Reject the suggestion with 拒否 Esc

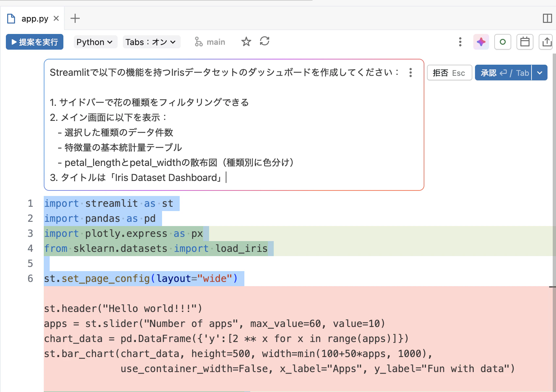click(449, 73)
